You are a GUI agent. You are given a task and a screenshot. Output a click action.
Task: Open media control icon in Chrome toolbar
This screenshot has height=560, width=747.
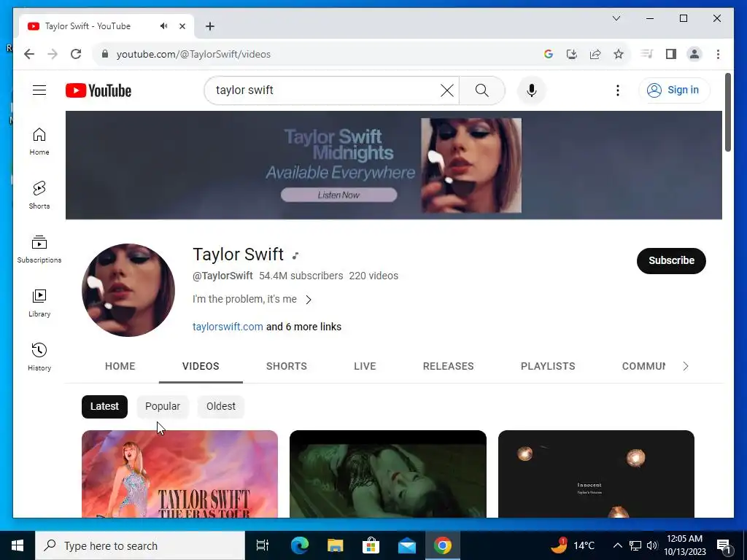(x=646, y=54)
